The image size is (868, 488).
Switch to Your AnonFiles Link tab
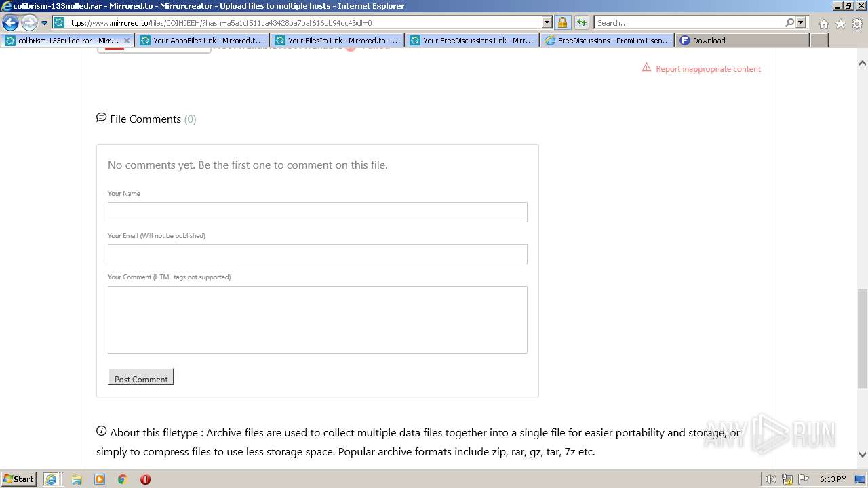(x=202, y=41)
